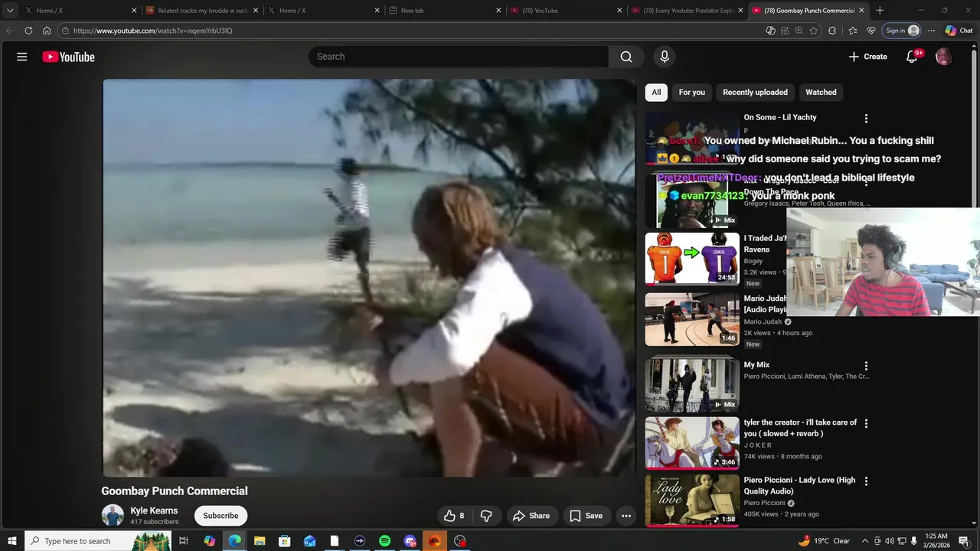The image size is (980, 551).
Task: Open Edge settings and more ellipsis
Action: click(x=931, y=31)
